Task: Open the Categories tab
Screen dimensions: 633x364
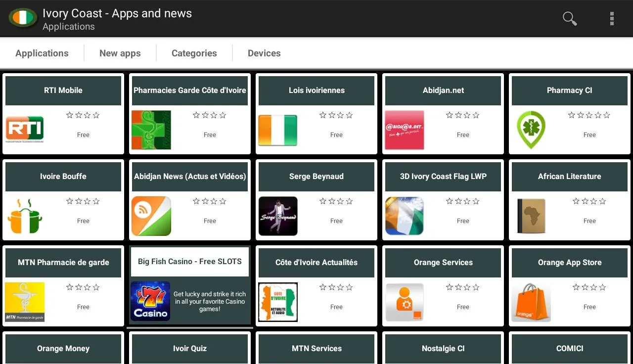Action: pyautogui.click(x=194, y=53)
